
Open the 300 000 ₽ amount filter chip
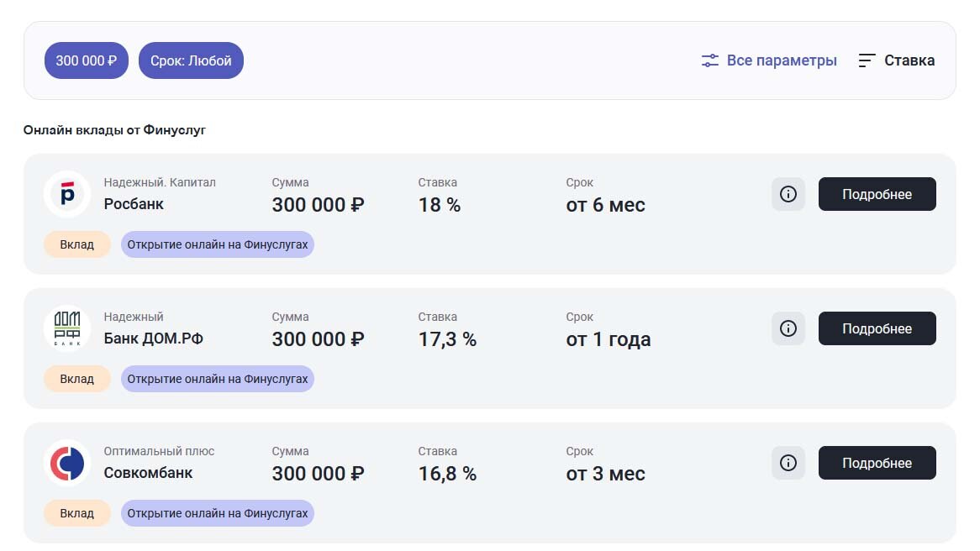point(86,60)
